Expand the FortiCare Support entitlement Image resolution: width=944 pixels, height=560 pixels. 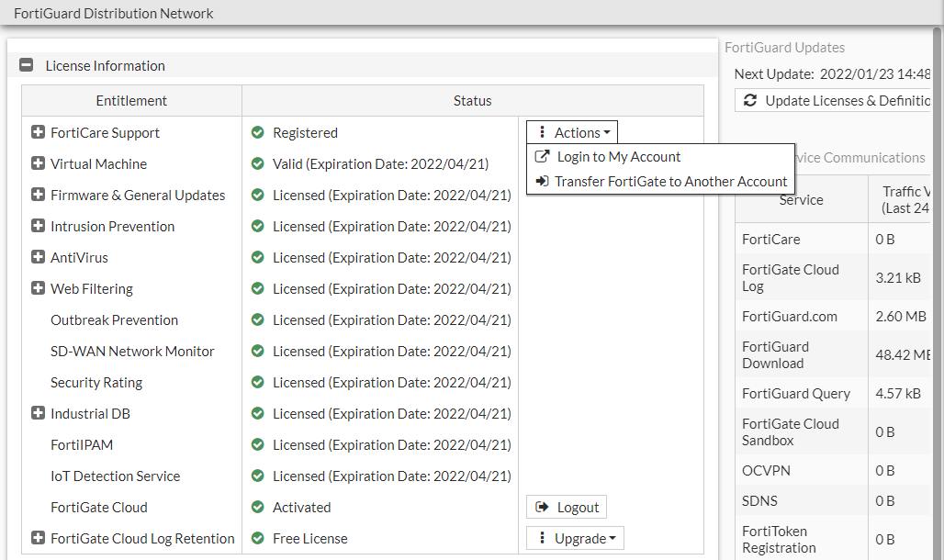tap(37, 132)
